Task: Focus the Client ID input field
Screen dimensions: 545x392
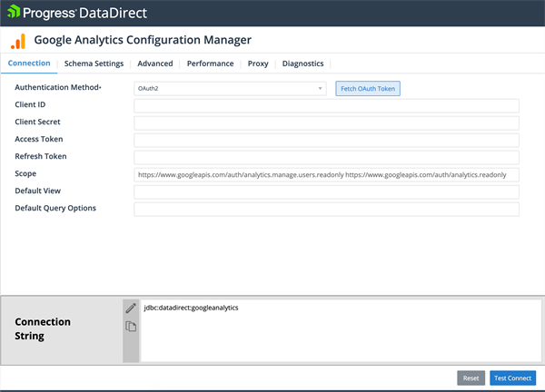Action: coord(326,105)
